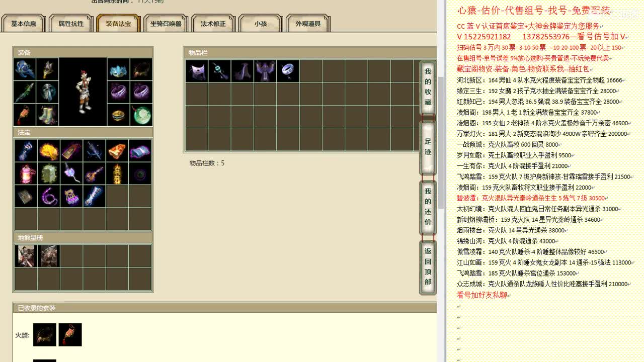The height and width of the screenshot is (362, 644).
Task: Open the 小孩 tab
Action: click(x=261, y=24)
